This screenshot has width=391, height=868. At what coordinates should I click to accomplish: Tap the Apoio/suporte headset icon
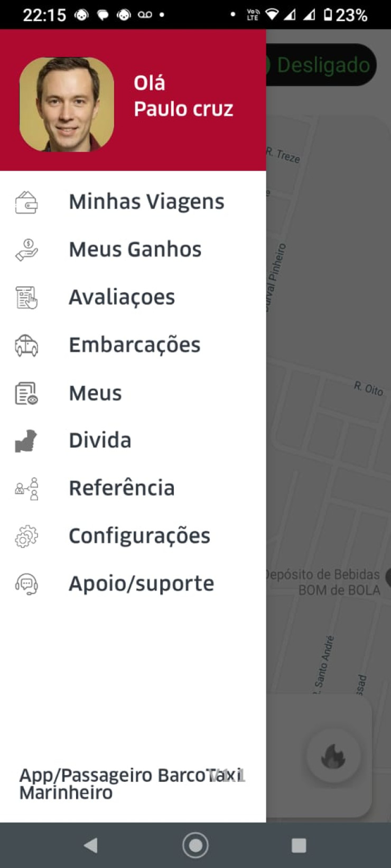(26, 584)
